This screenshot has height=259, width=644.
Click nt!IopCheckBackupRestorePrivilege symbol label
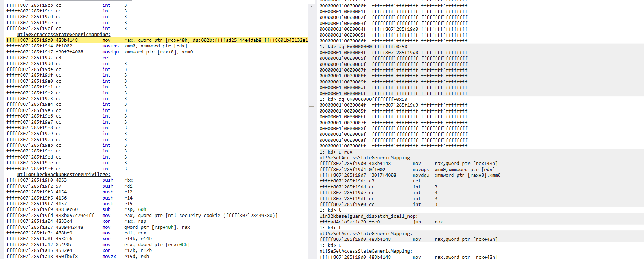(x=64, y=175)
